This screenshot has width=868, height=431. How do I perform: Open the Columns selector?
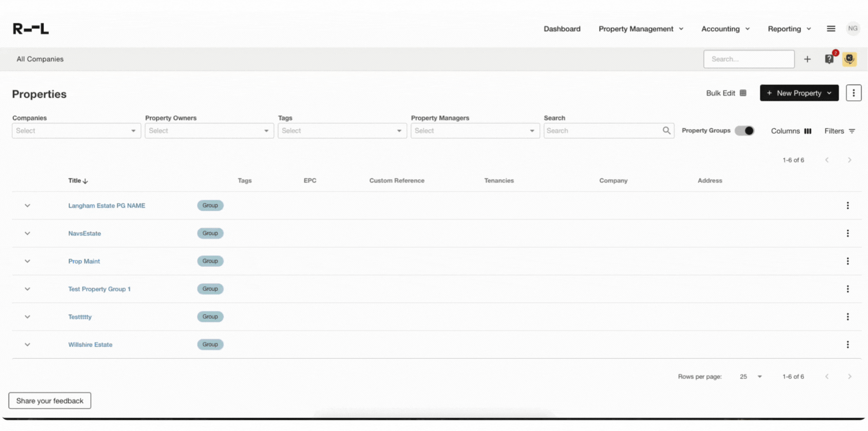(791, 131)
